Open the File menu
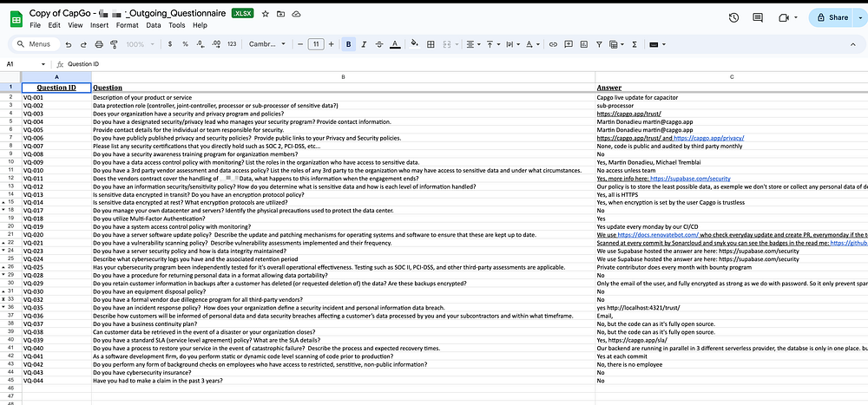The width and height of the screenshot is (868, 405). pos(35,25)
